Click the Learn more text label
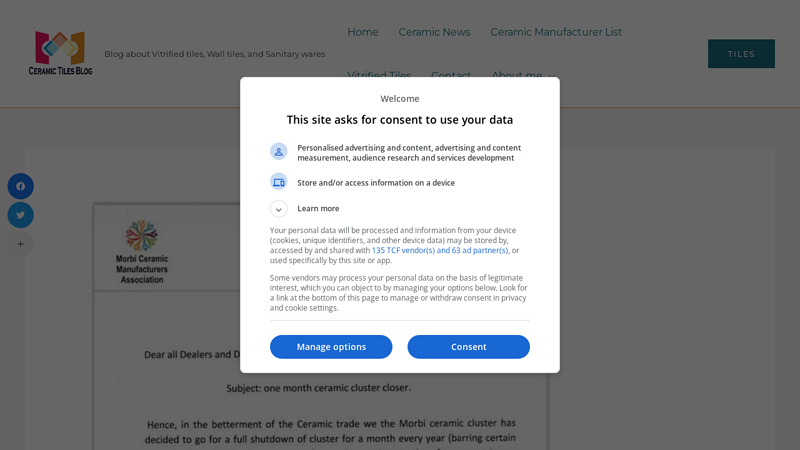This screenshot has height=450, width=800. click(x=318, y=208)
